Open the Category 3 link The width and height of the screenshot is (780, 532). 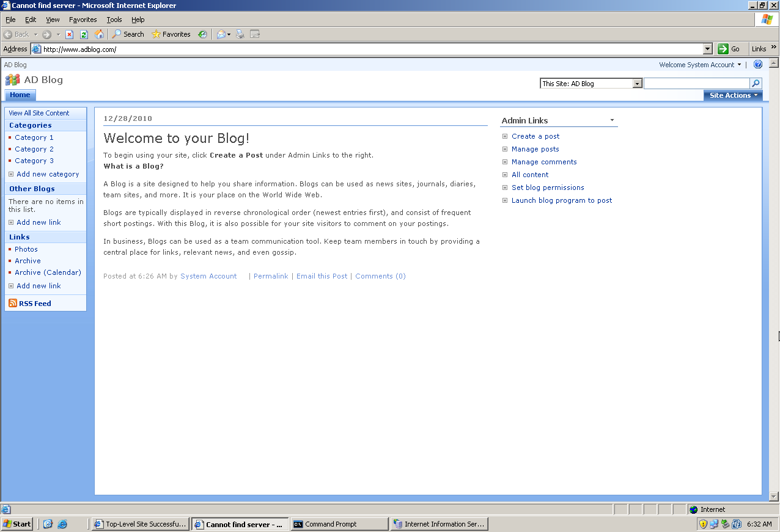(x=34, y=161)
